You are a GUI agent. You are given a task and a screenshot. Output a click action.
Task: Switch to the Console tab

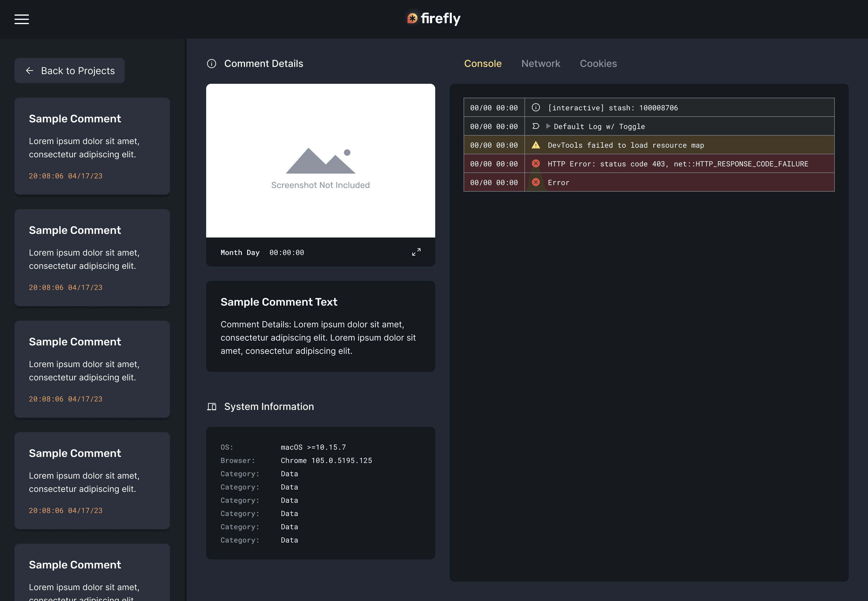[483, 64]
